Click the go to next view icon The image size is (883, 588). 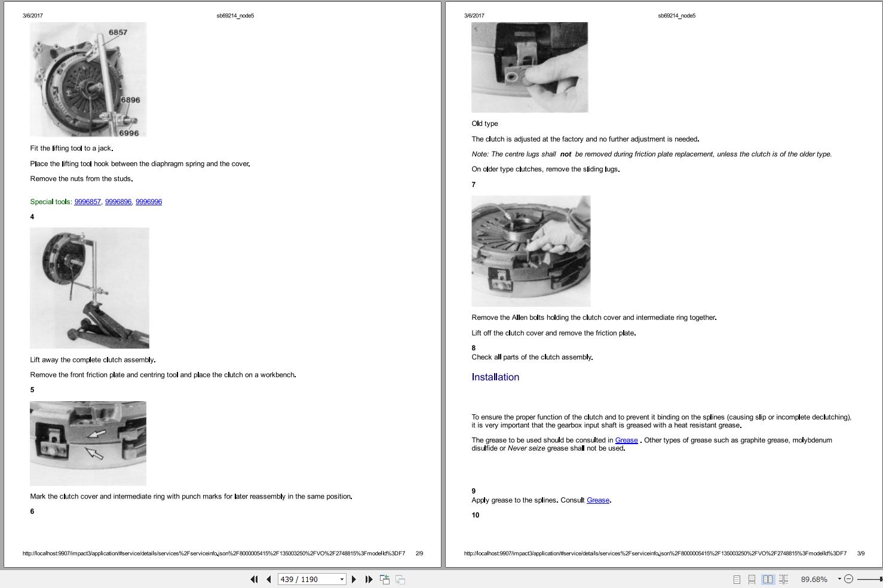(x=400, y=579)
